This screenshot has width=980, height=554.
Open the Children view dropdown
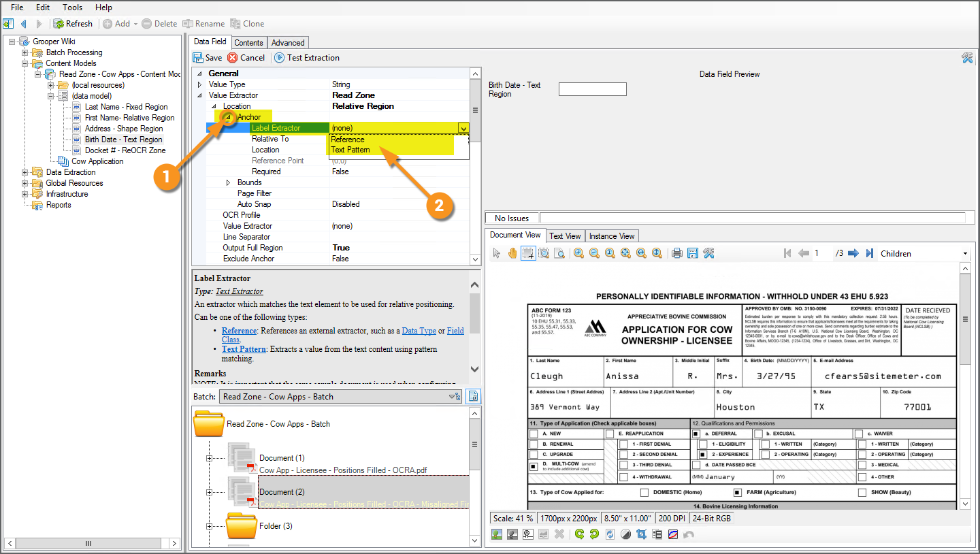tap(965, 254)
